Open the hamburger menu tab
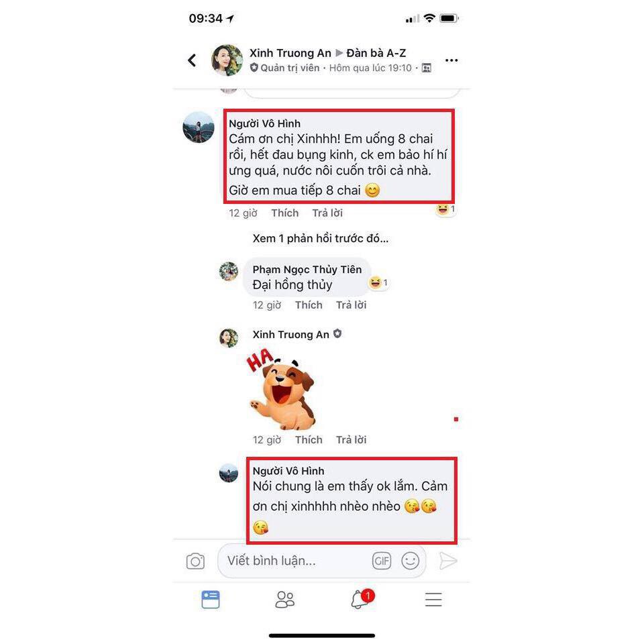644x644 pixels. [x=433, y=600]
